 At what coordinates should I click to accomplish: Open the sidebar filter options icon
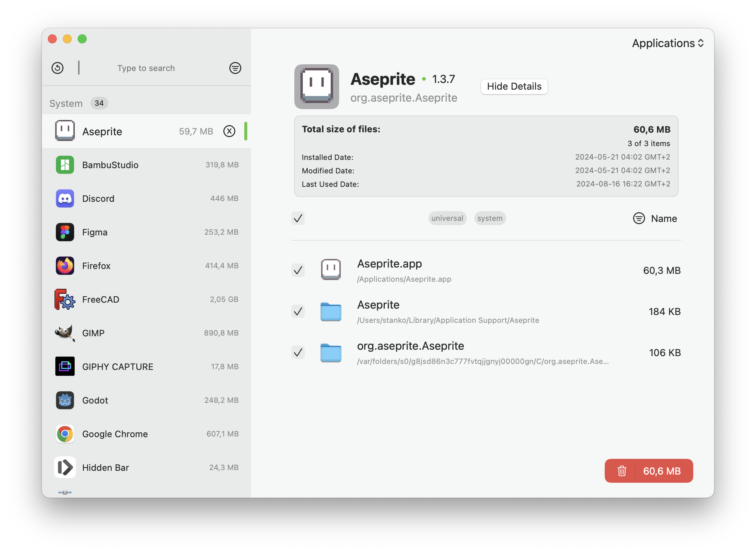[235, 68]
